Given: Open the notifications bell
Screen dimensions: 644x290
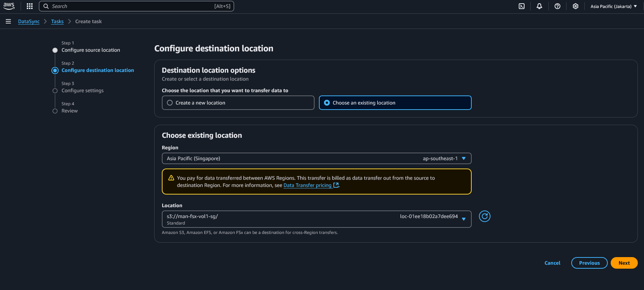Looking at the screenshot, I should (x=539, y=6).
